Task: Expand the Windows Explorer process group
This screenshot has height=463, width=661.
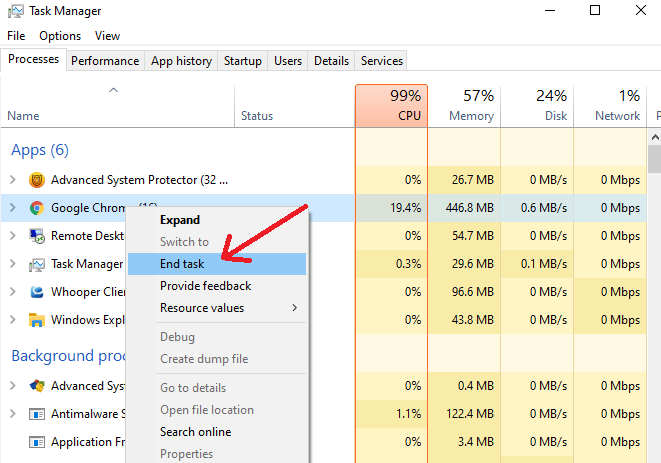Action: (13, 320)
